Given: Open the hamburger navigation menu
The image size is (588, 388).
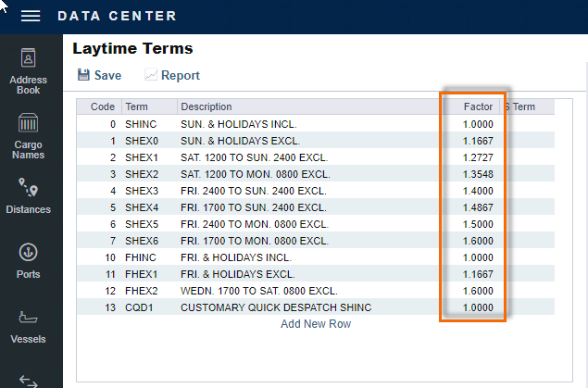Looking at the screenshot, I should click(x=31, y=16).
